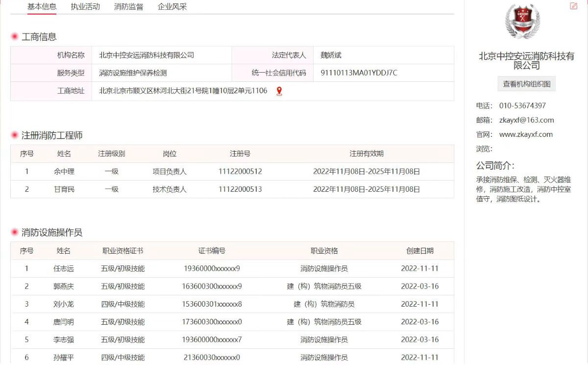
Task: Open the 基本信息 tab
Action: 42,7
